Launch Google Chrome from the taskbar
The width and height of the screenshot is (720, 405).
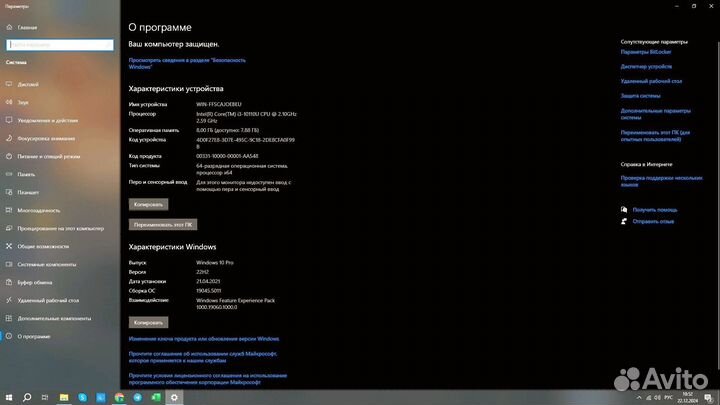pyautogui.click(x=119, y=397)
